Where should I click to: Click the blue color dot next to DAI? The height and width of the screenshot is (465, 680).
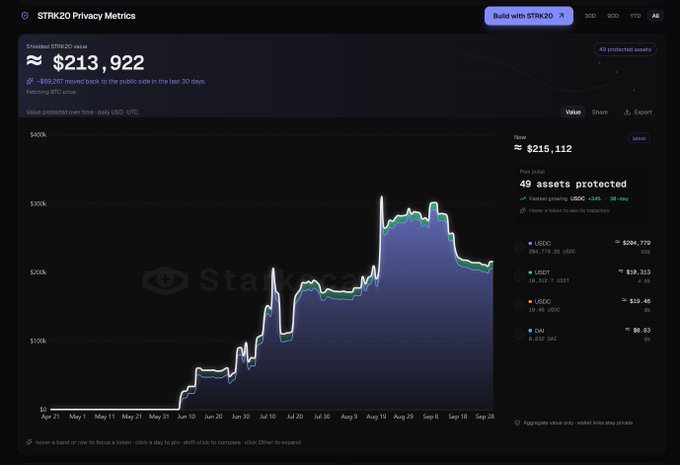530,331
